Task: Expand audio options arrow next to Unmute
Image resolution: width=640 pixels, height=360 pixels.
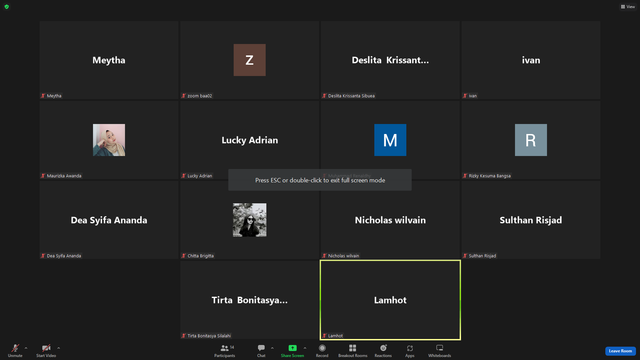Action: coord(26,348)
